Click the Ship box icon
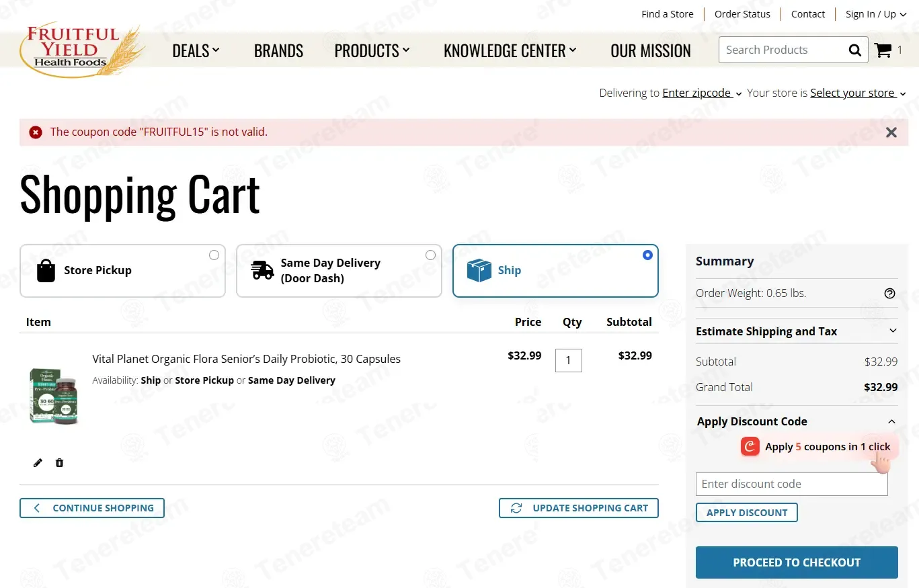This screenshot has width=919, height=588. pyautogui.click(x=479, y=270)
